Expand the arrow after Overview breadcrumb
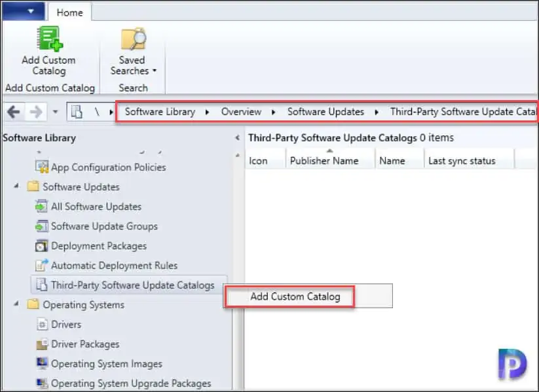This screenshot has height=392, width=539. coord(273,112)
